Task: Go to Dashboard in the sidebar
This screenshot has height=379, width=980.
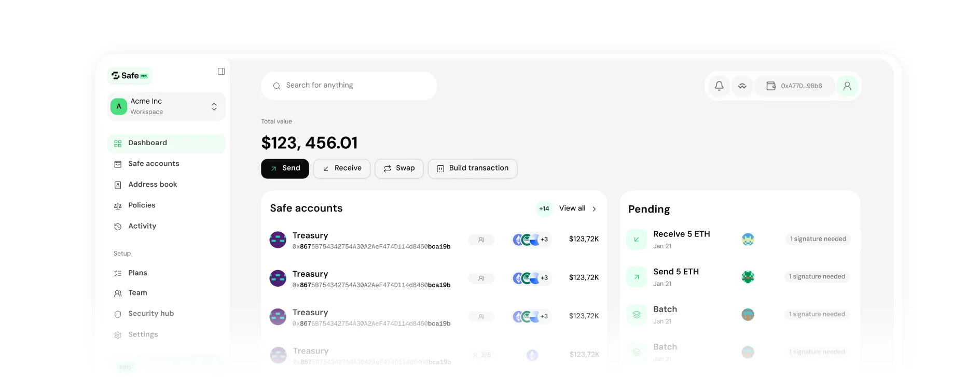Action: (166, 143)
